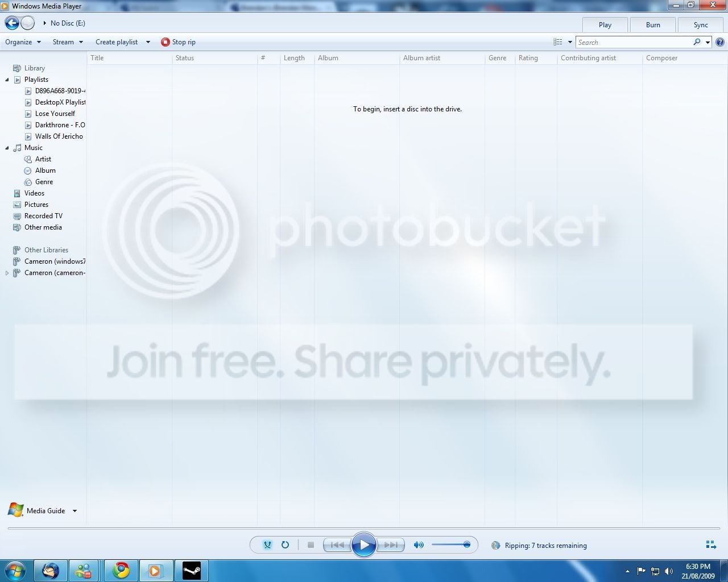Open the Walls Of Jericho playlist
The width and height of the screenshot is (728, 582).
click(53, 136)
